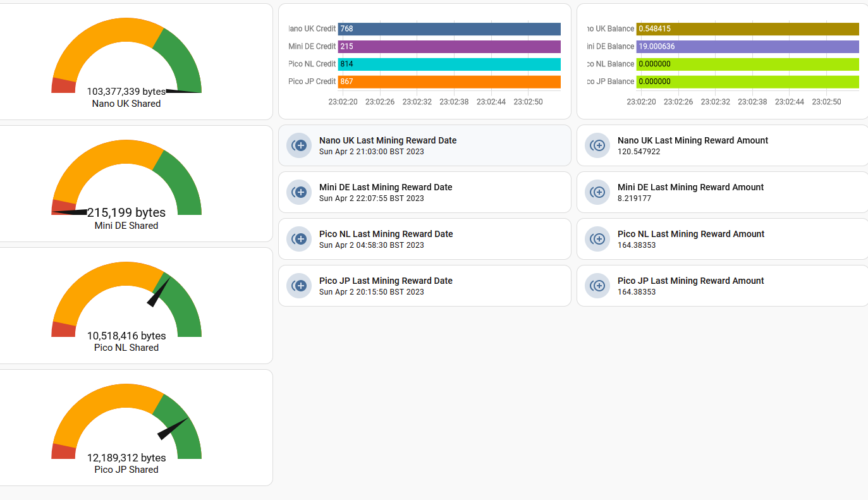
Task: Click the Pico NL Last Mining Reward Amount icon
Action: [597, 239]
